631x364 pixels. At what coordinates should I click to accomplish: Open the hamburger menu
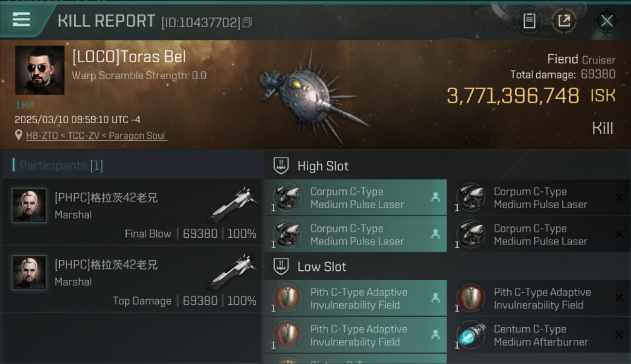click(21, 19)
